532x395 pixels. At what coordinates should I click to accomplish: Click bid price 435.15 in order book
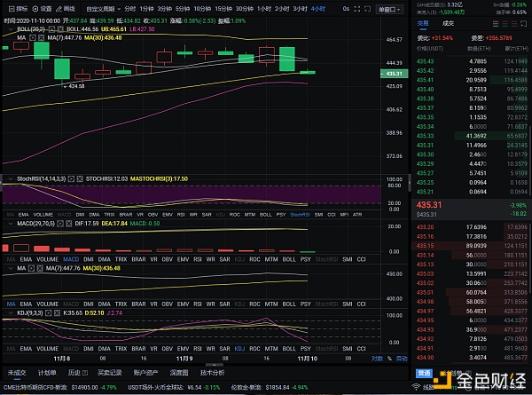(x=425, y=246)
